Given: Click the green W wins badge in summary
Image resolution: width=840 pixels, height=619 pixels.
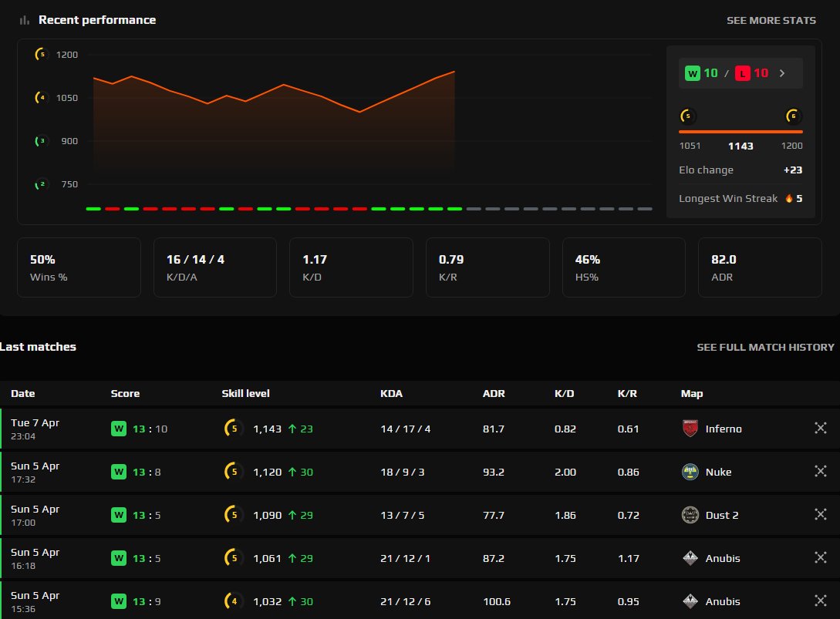Looking at the screenshot, I should point(693,73).
